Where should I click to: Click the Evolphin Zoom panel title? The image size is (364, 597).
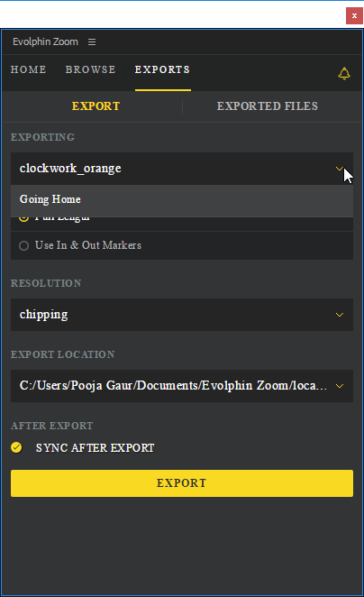tap(45, 41)
